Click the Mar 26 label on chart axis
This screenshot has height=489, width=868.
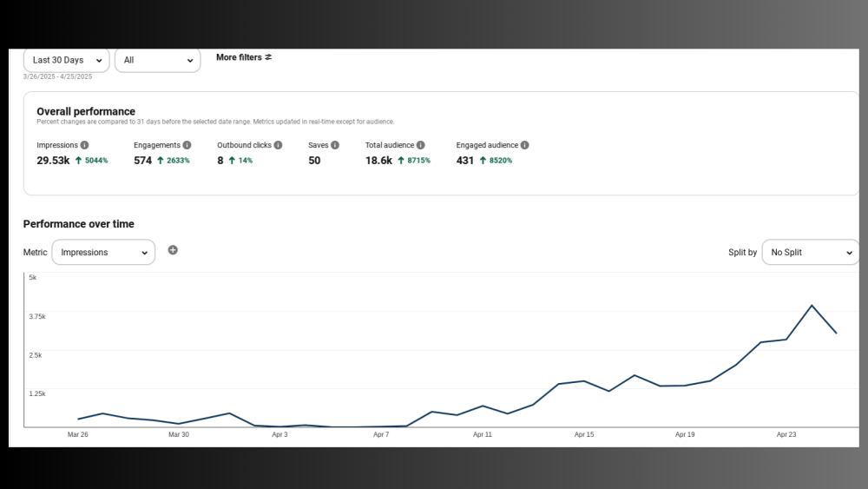pyautogui.click(x=78, y=434)
